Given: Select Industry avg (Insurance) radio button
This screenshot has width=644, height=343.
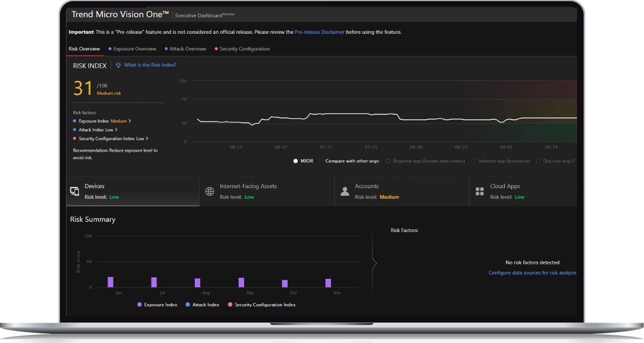Looking at the screenshot, I should click(474, 161).
